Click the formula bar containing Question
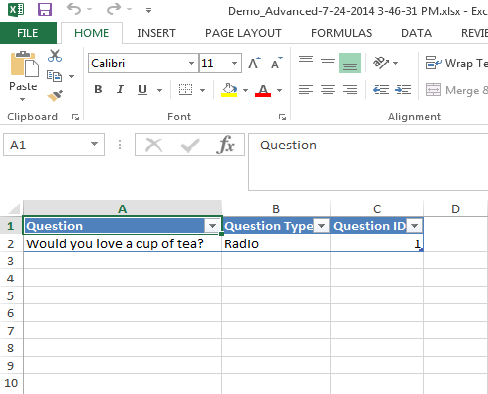 click(x=368, y=162)
